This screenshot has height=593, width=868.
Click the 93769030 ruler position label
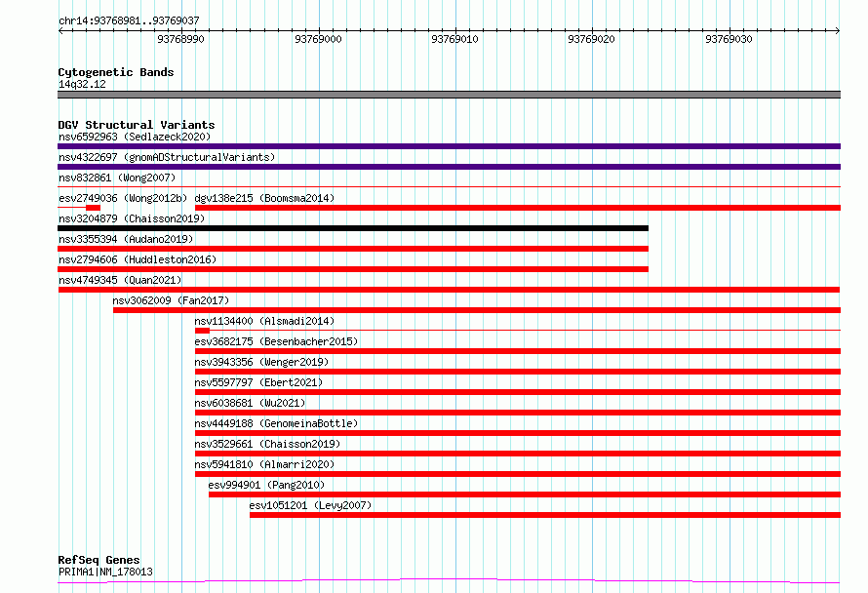(x=729, y=39)
